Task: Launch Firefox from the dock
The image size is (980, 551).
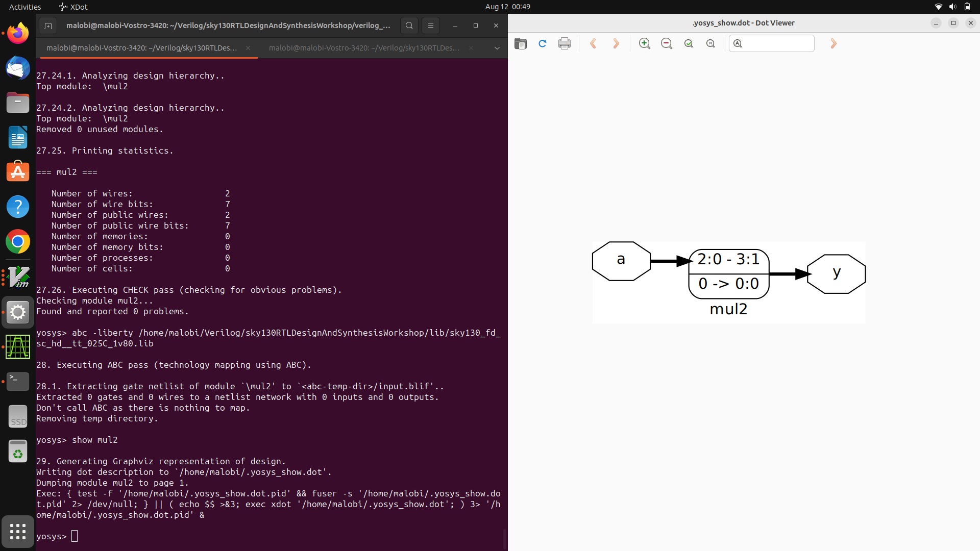Action: pos(17,33)
